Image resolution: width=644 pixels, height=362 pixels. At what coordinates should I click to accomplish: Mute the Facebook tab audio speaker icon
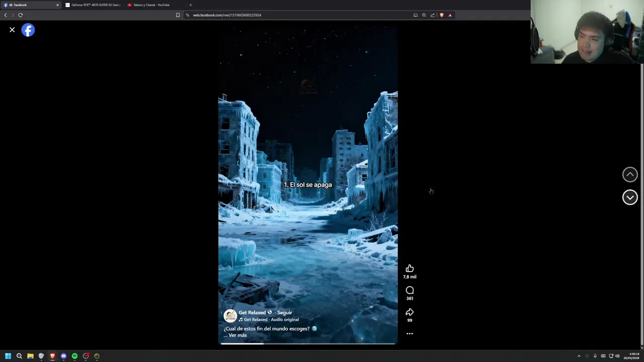(x=11, y=5)
